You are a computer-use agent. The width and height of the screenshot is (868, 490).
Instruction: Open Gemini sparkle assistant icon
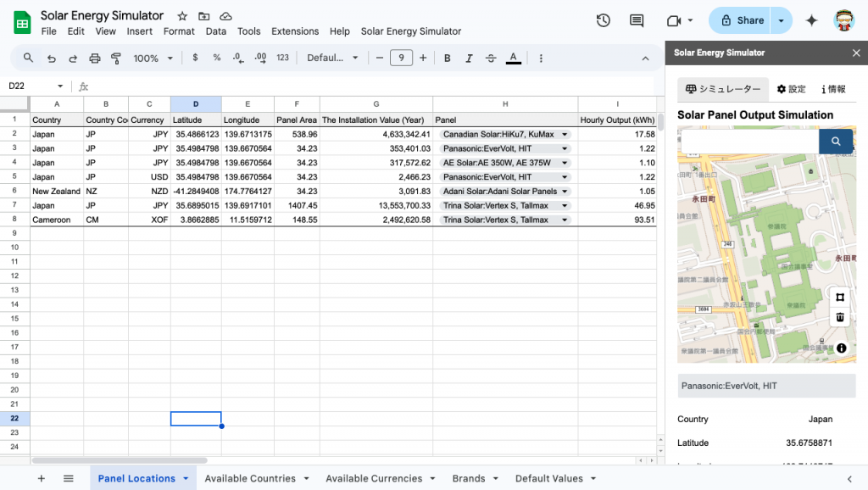click(x=811, y=20)
